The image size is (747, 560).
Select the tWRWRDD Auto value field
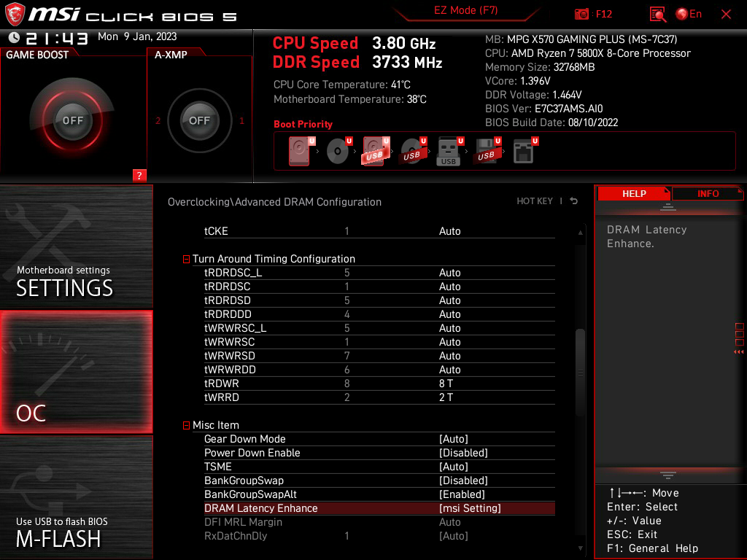[x=449, y=369]
